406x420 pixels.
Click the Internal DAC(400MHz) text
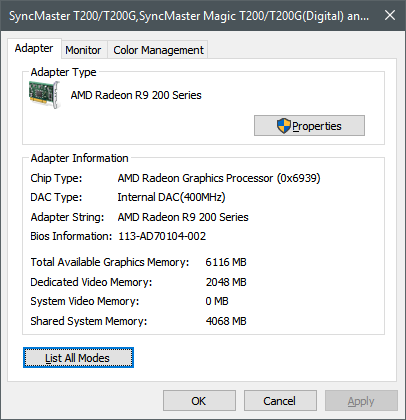tap(171, 197)
